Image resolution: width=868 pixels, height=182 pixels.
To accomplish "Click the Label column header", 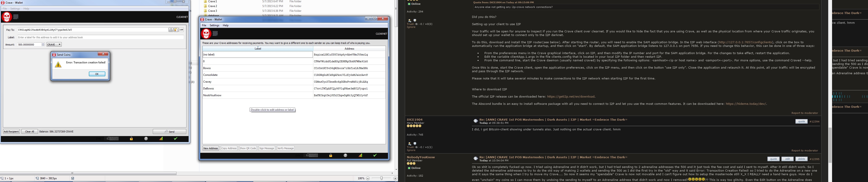I will coord(258,49).
